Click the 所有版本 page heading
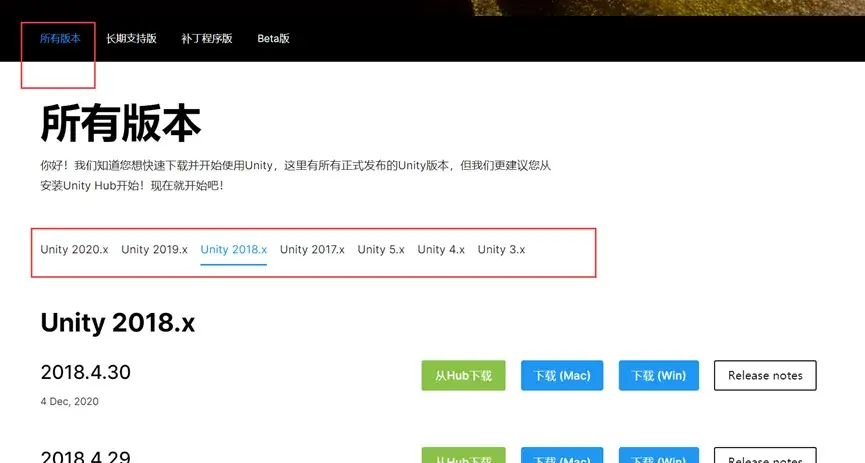The width and height of the screenshot is (865, 463). point(121,123)
